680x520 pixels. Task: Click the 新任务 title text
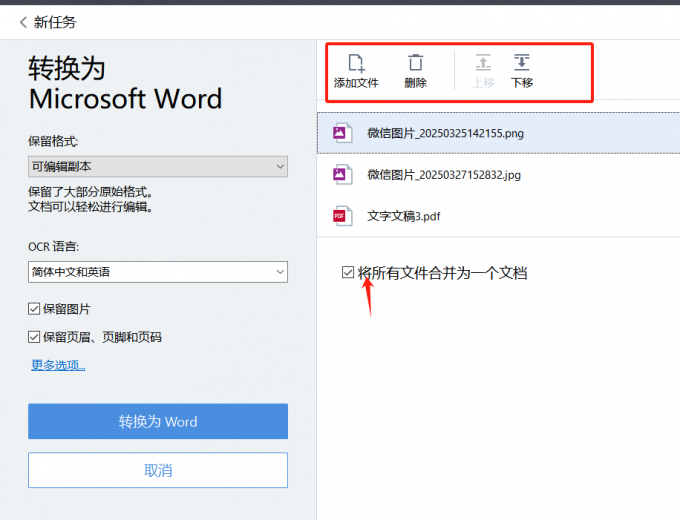pos(55,22)
